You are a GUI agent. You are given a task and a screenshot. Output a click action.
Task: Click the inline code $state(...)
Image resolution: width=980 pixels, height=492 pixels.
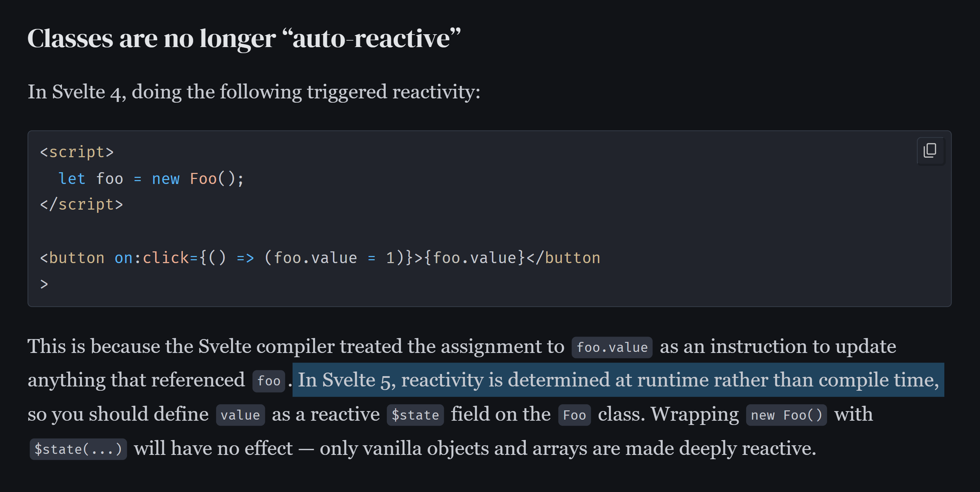coord(78,449)
